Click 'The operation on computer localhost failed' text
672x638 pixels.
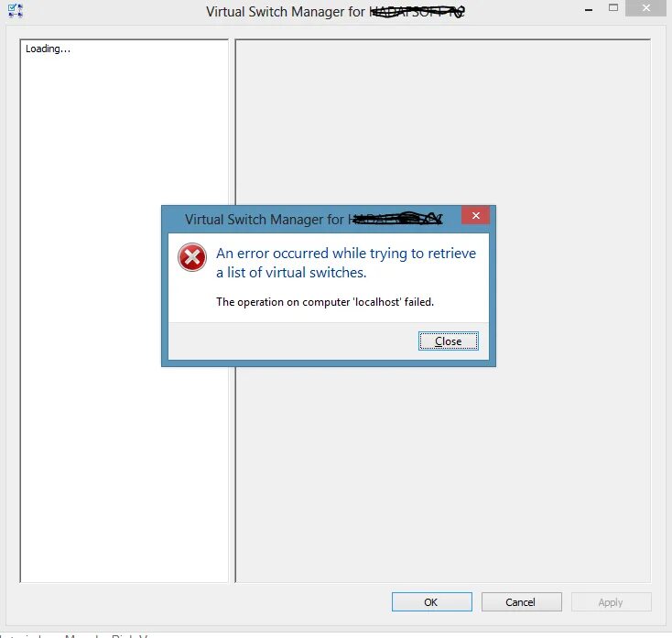tap(325, 302)
